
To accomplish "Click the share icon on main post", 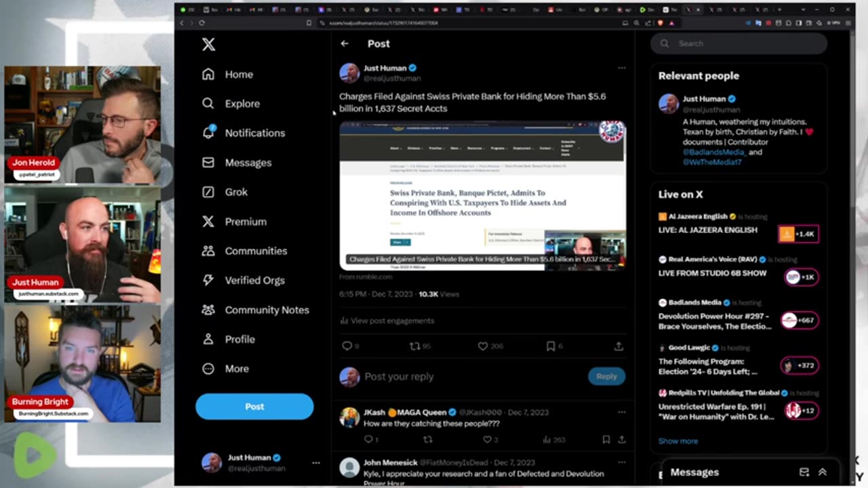I will [618, 346].
